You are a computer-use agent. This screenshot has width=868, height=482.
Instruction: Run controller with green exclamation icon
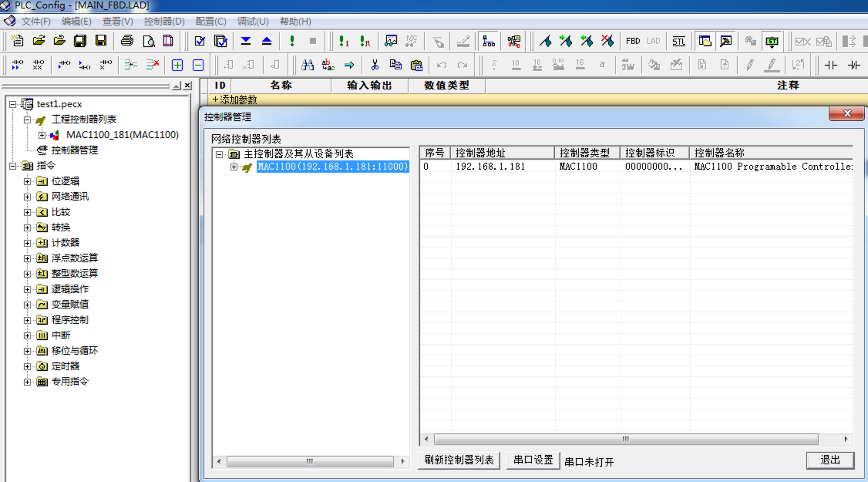[x=292, y=41]
